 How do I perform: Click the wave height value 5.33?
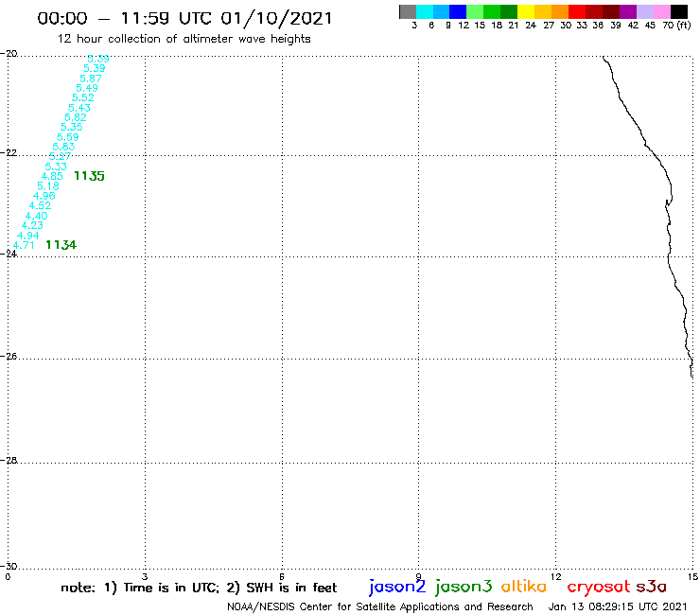tap(56, 167)
